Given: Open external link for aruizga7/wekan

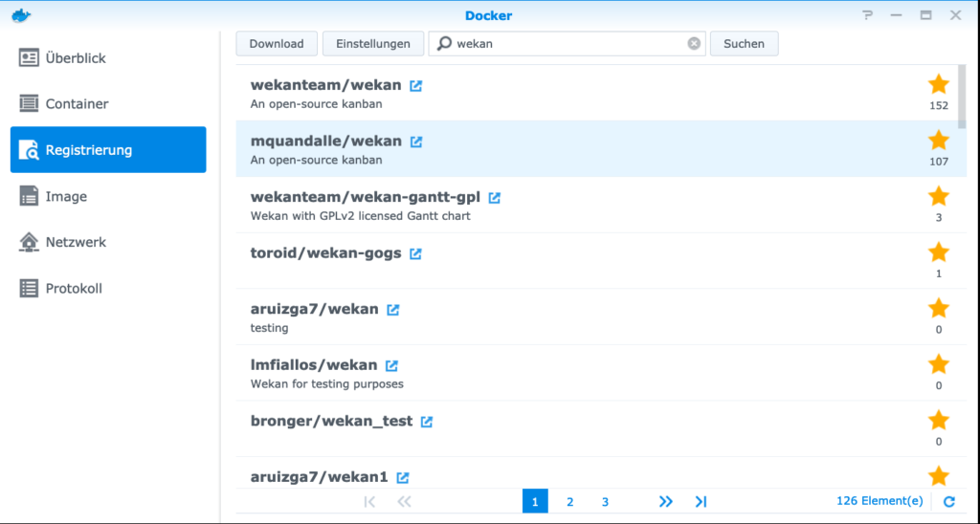Looking at the screenshot, I should pos(392,310).
